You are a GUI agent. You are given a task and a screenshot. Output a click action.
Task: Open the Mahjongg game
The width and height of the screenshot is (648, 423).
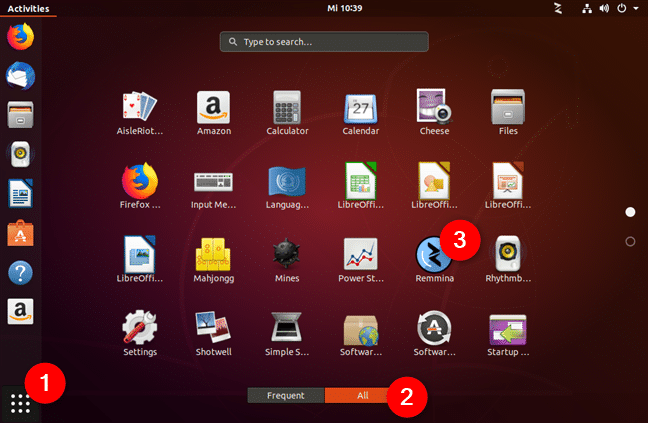tap(214, 260)
